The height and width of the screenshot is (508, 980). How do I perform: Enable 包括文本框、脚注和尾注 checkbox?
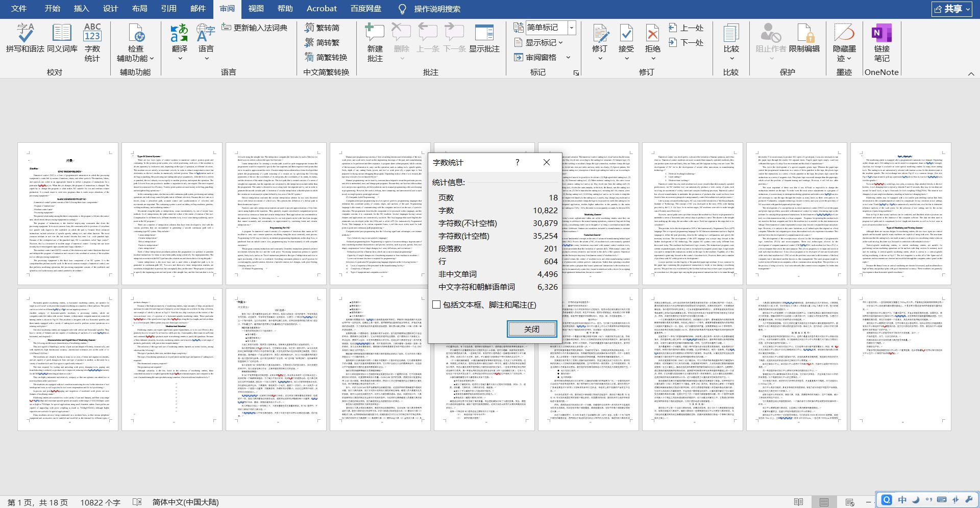(x=436, y=304)
